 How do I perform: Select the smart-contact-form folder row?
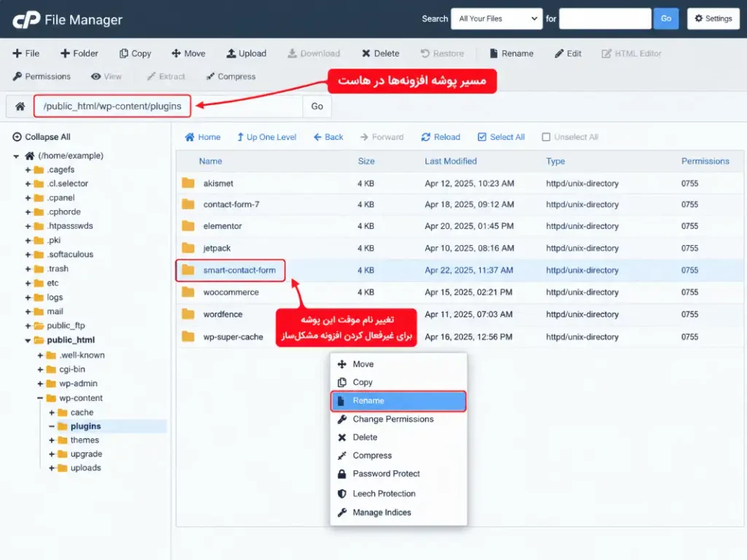pos(460,270)
